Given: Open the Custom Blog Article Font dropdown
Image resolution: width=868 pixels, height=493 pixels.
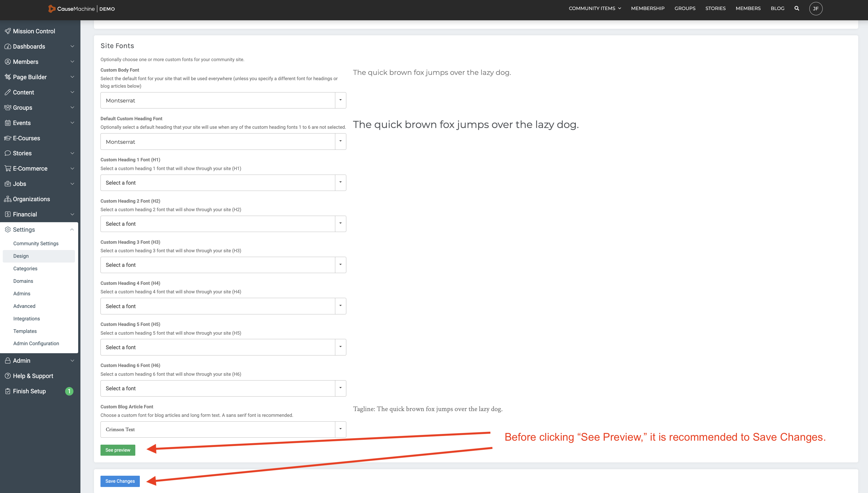Looking at the screenshot, I should 223,429.
